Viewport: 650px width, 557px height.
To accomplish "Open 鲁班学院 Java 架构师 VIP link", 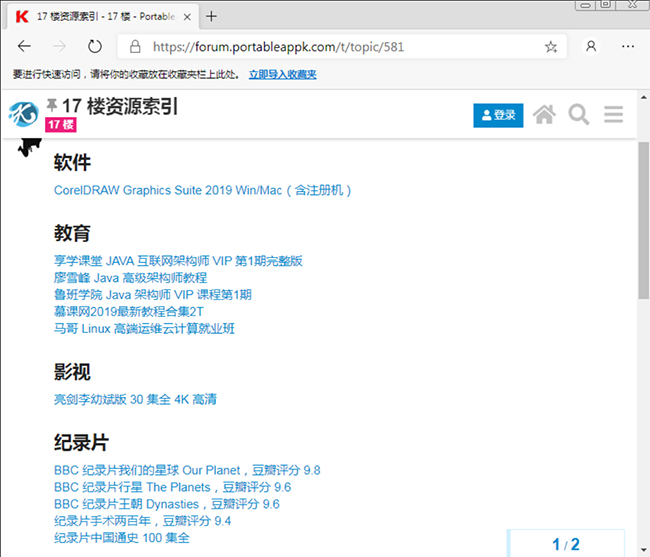I will coord(153,295).
